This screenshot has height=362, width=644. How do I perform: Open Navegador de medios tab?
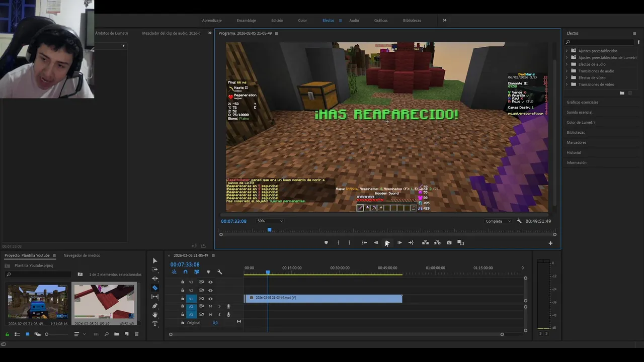[x=82, y=255]
